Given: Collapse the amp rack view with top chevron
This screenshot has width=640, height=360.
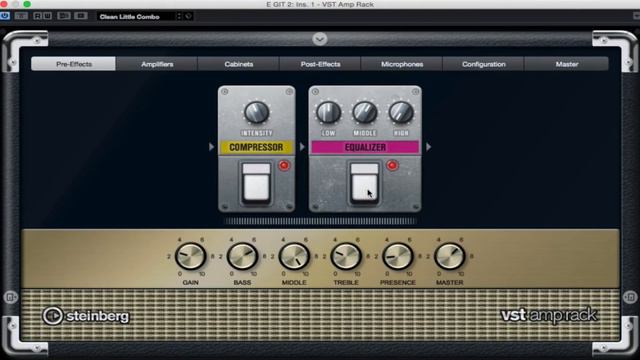Looking at the screenshot, I should pos(320,39).
